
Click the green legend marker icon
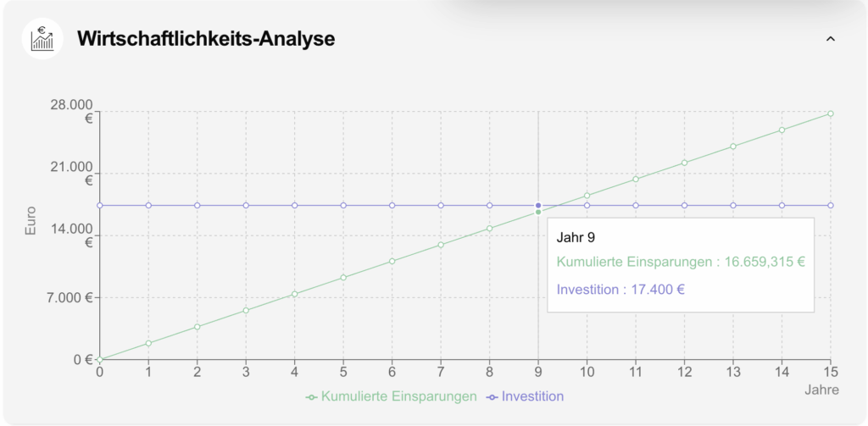(312, 396)
